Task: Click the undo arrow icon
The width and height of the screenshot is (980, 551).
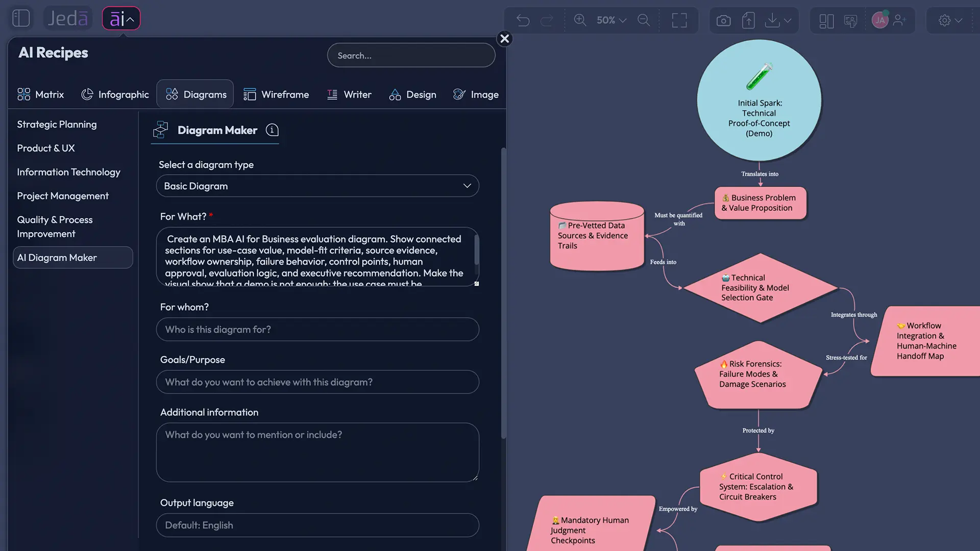Action: click(523, 20)
